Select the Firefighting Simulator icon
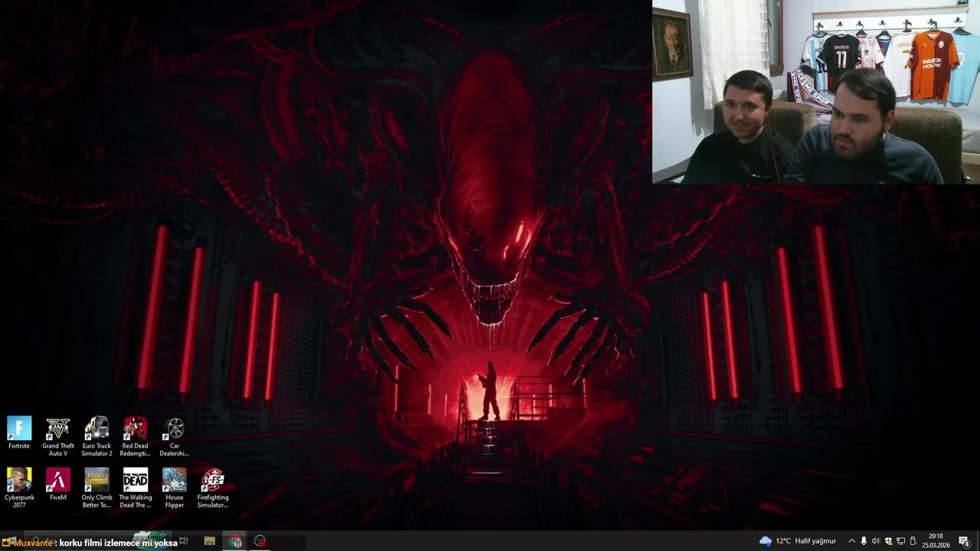Screen dimensions: 980x551 tap(213, 488)
